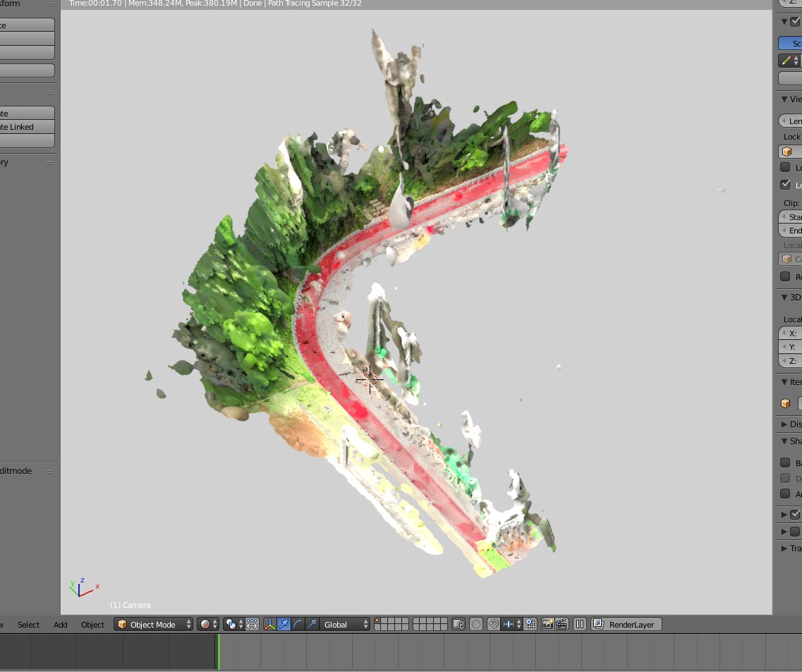The image size is (802, 672).
Task: Click the OpenGL render animation clapperboard icon
Action: coord(561,624)
